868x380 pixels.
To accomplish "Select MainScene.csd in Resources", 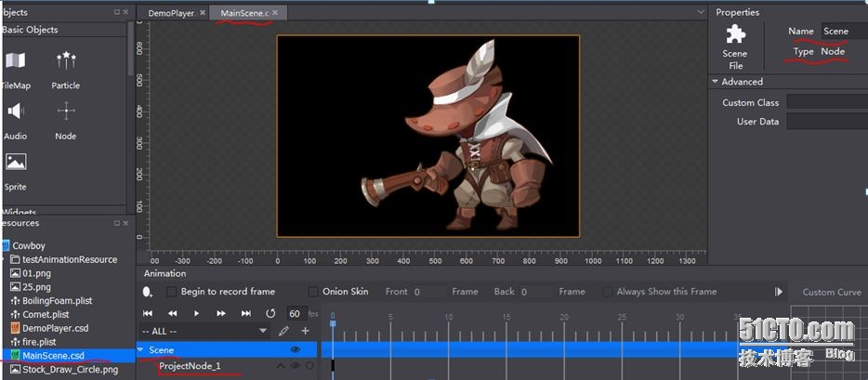I will click(53, 356).
